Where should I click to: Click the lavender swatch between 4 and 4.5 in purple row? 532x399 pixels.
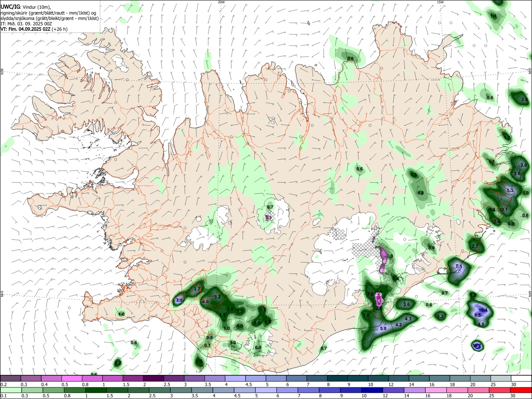(x=234, y=378)
